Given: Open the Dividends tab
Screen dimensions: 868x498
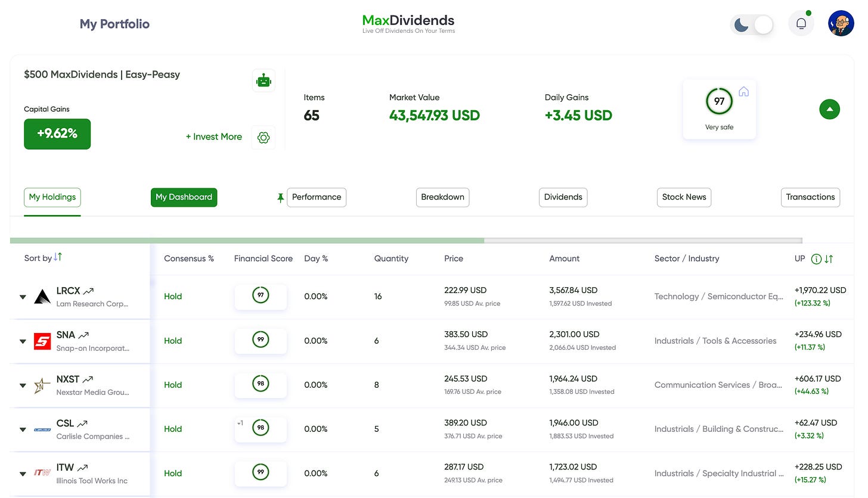Looking at the screenshot, I should coord(563,197).
